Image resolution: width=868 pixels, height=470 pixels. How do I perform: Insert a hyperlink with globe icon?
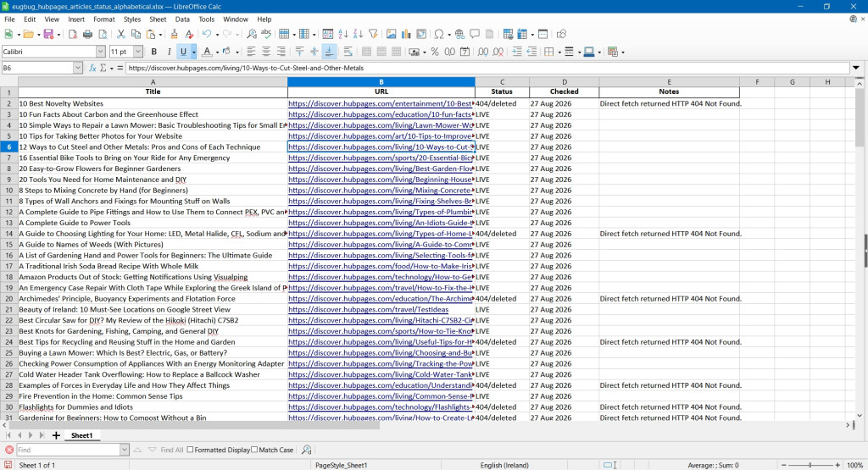tap(459, 34)
